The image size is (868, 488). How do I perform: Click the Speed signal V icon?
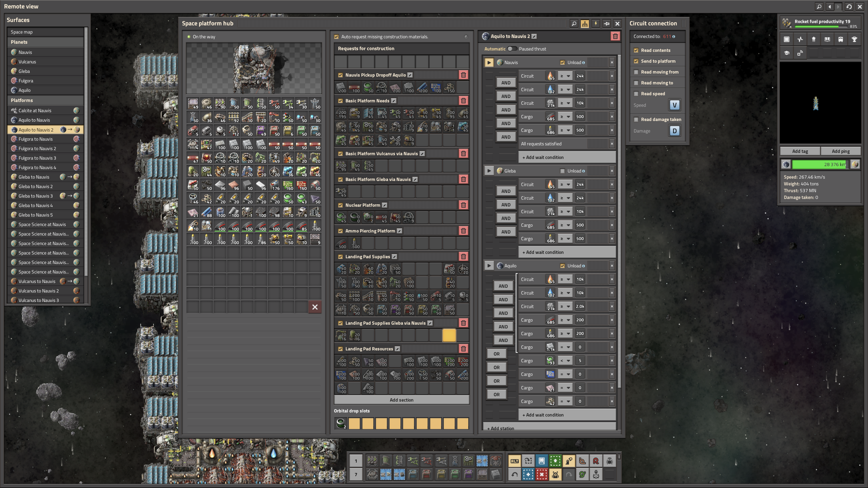tap(674, 105)
